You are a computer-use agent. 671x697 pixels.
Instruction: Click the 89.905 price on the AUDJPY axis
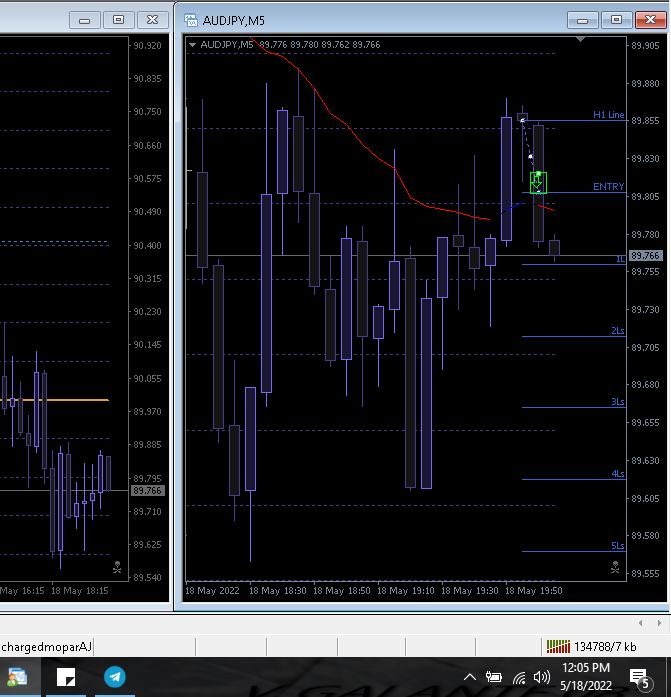coord(645,46)
